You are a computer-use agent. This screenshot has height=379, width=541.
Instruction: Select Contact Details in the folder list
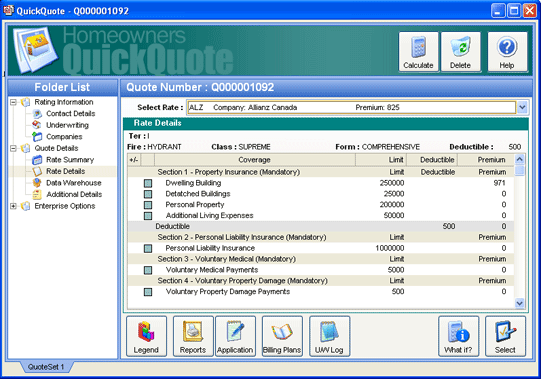pos(71,114)
